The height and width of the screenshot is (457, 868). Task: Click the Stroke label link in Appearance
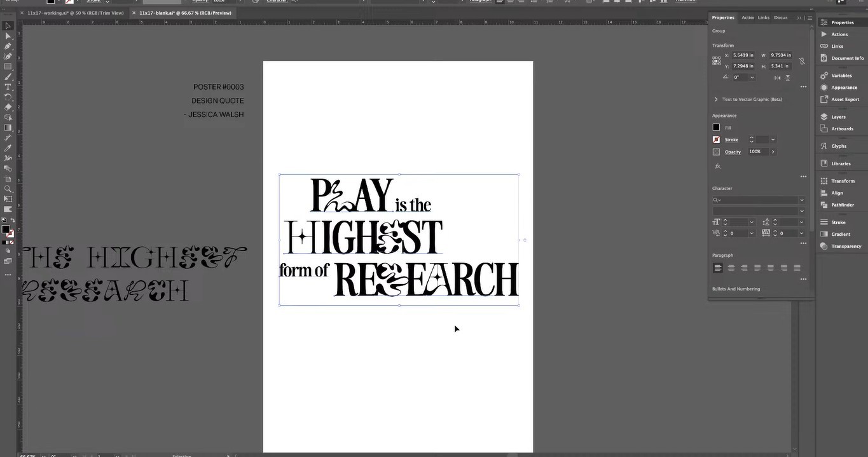click(x=731, y=140)
